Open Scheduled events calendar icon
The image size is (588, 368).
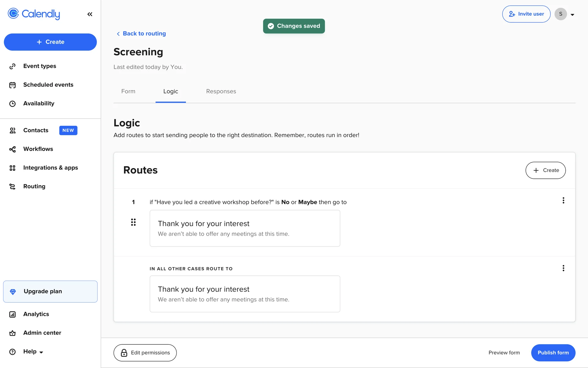click(12, 85)
